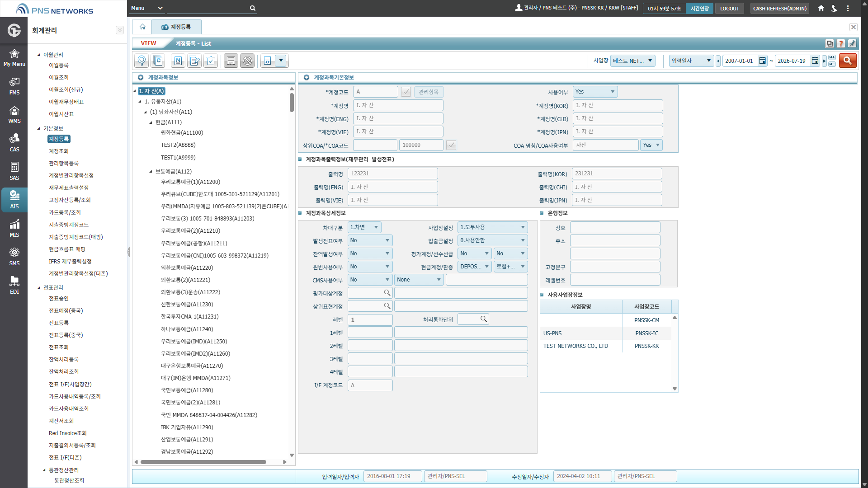Toggle the checkbox next to 계정코드 field

pos(406,92)
